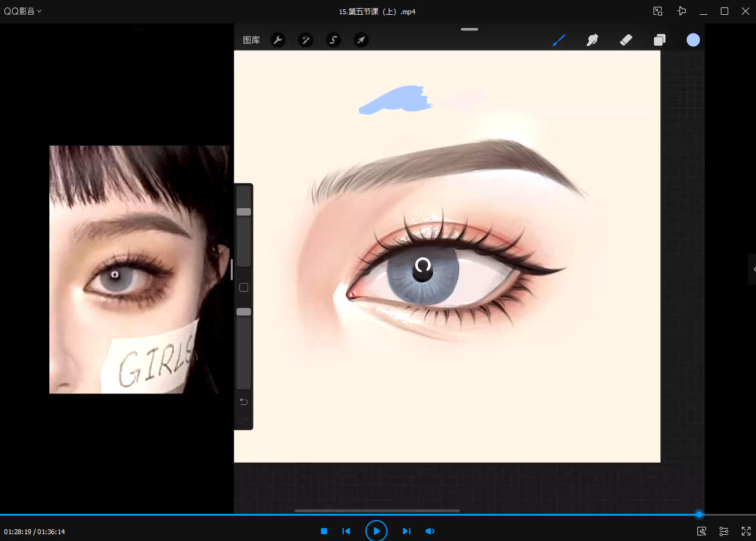Activate the Transform arrow tool

[x=361, y=40]
